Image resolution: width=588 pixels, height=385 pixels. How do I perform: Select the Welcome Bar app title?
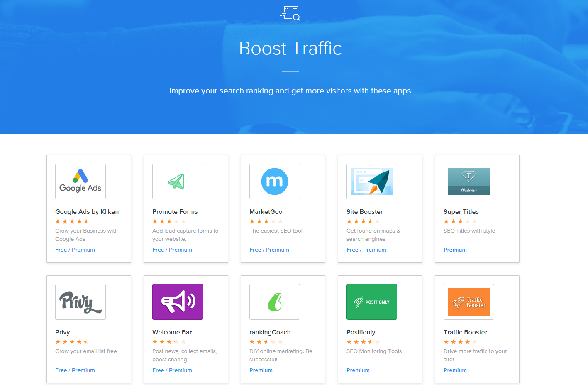pos(172,332)
